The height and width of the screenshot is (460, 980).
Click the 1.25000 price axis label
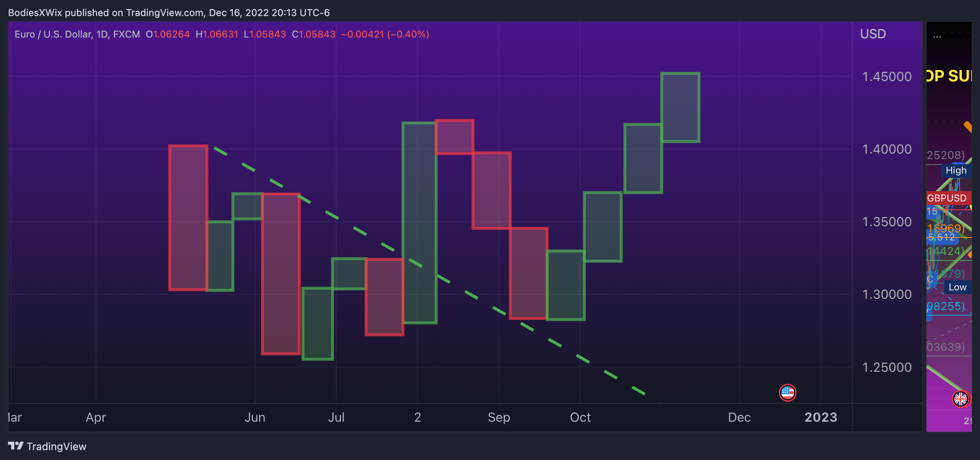887,367
